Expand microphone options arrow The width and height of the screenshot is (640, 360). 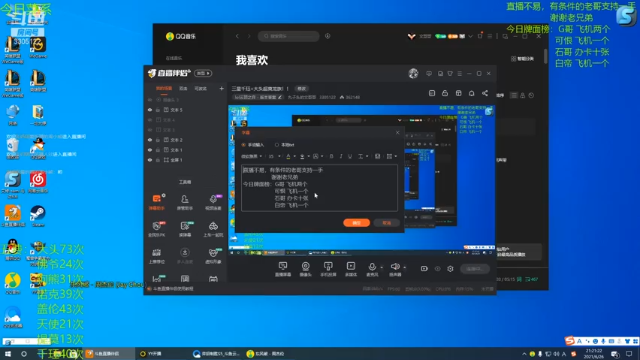(382, 267)
